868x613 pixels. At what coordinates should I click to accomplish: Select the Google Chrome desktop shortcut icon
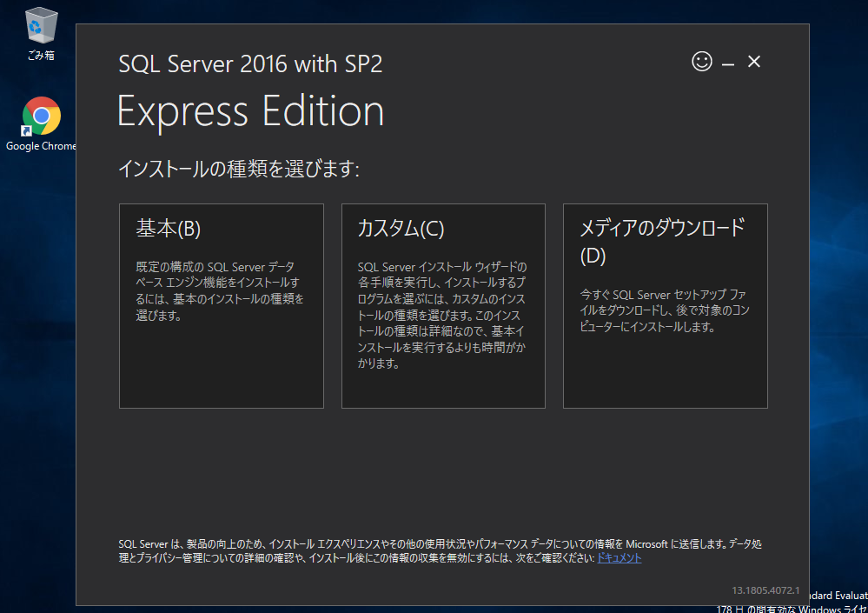[41, 116]
